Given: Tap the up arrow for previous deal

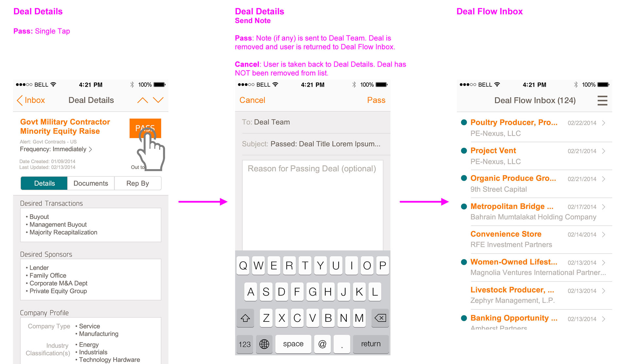Looking at the screenshot, I should 142,100.
